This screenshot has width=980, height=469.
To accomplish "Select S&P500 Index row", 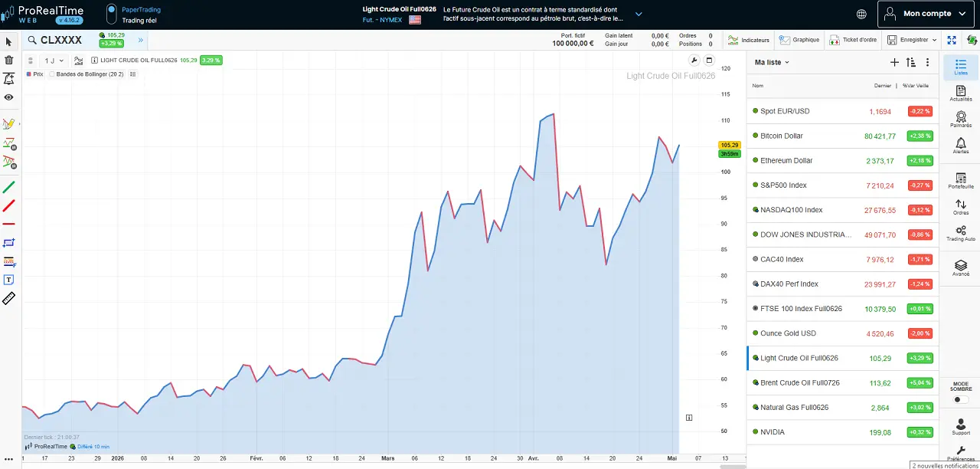I will (842, 185).
